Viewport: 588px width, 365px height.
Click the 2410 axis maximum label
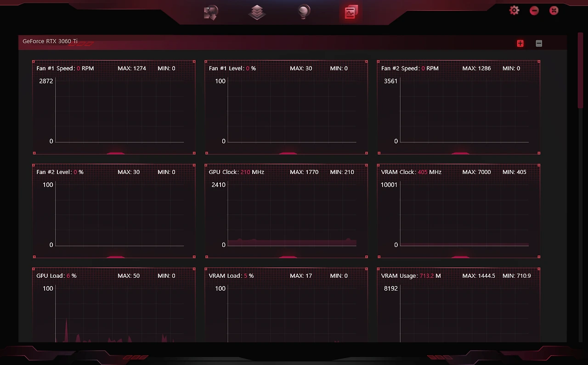coord(218,185)
